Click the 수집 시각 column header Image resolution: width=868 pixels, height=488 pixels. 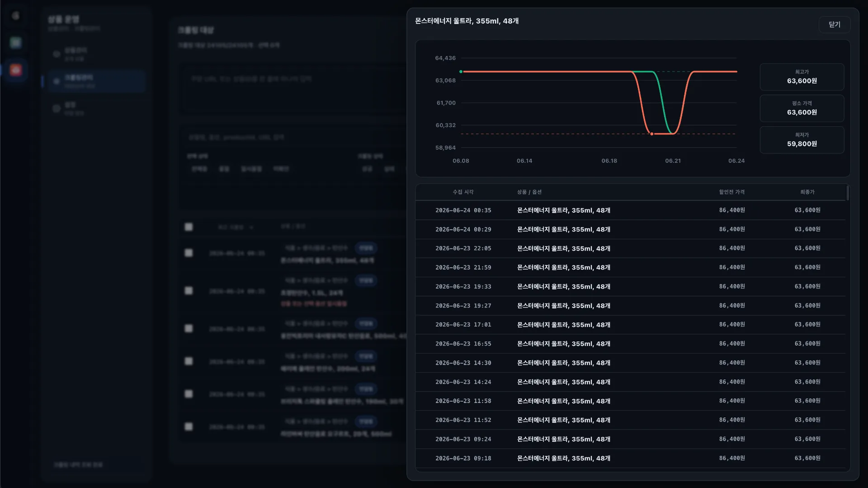pos(463,192)
